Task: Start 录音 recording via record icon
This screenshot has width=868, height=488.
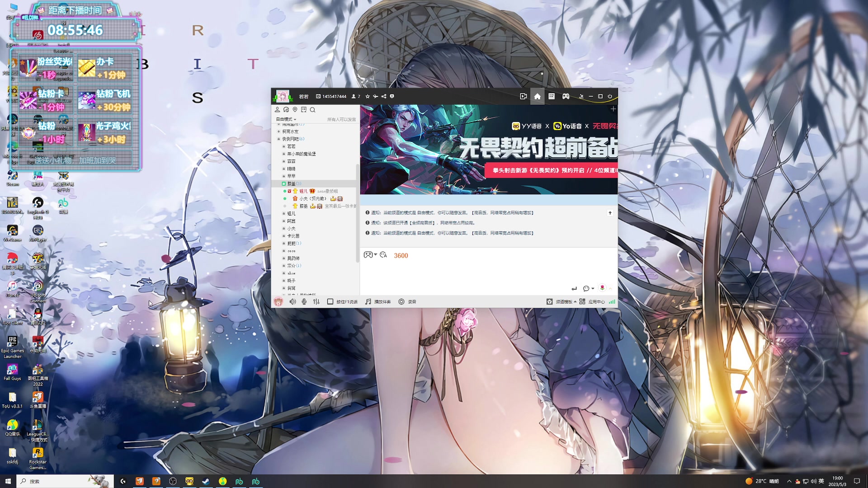Action: click(x=401, y=302)
